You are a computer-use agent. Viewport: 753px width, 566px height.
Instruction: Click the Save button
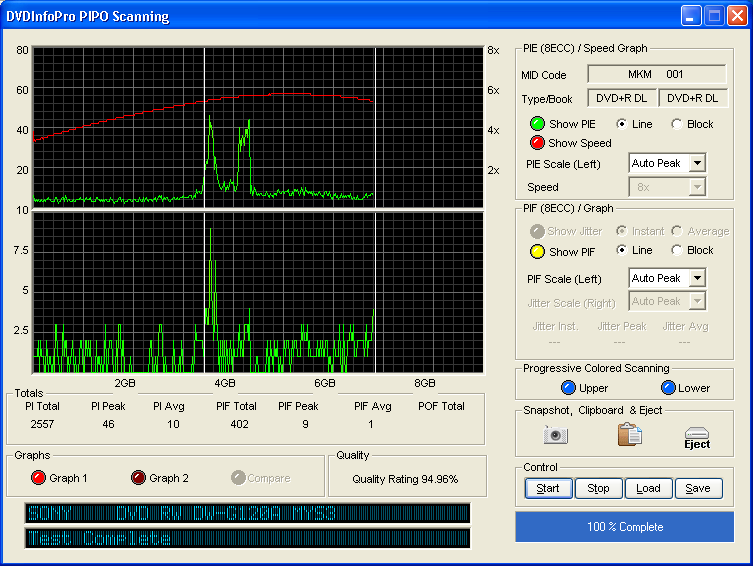(x=698, y=489)
